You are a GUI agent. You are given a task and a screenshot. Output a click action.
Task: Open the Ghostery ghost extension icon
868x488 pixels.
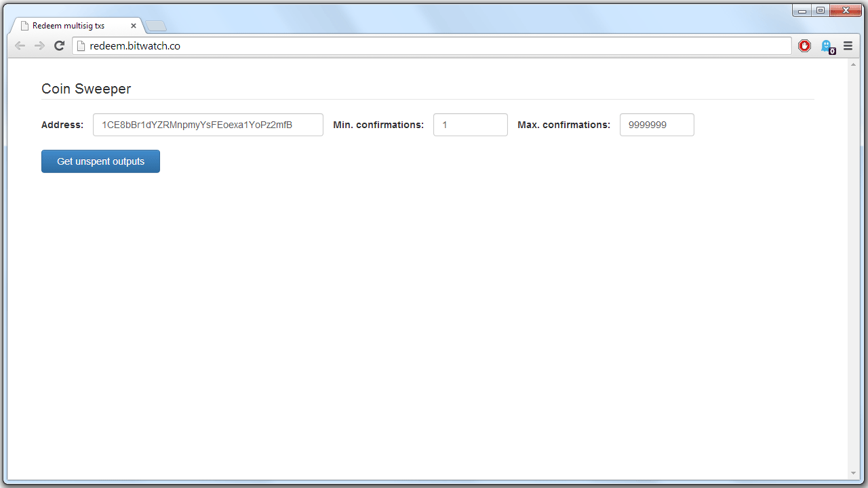click(x=827, y=46)
